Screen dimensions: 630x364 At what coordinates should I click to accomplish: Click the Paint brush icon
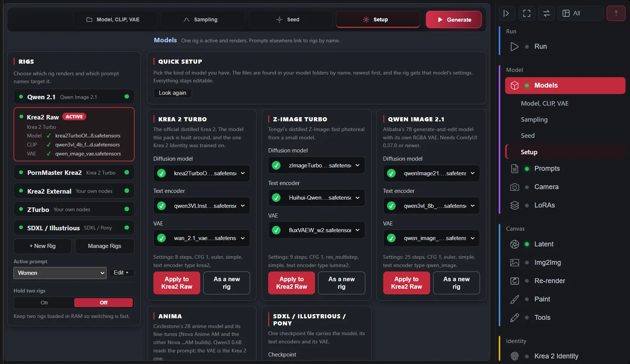tap(514, 299)
